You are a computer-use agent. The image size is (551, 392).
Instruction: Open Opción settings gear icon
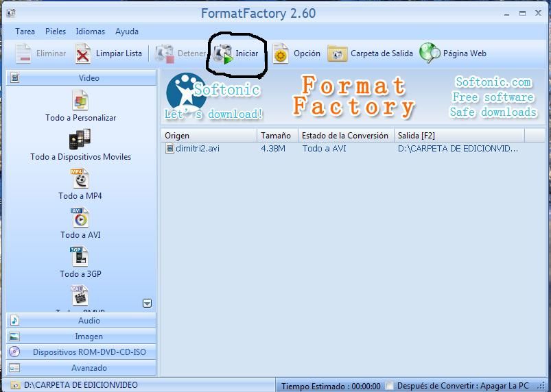point(281,53)
